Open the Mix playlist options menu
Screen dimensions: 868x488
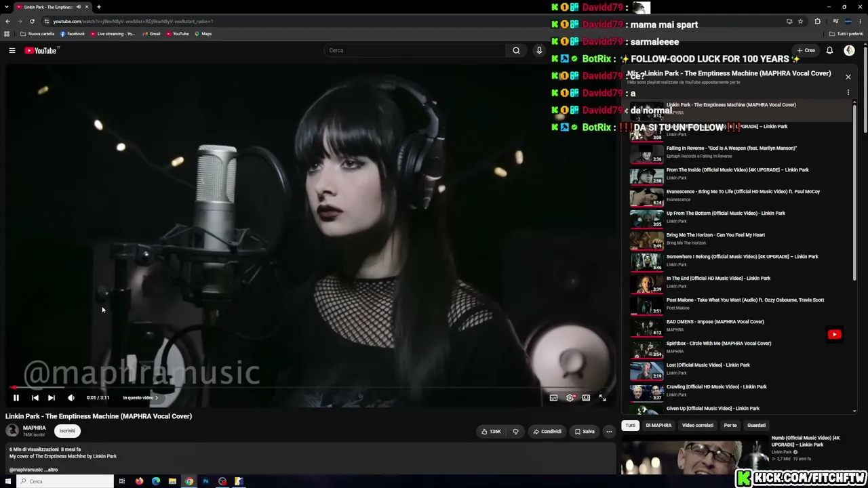848,93
